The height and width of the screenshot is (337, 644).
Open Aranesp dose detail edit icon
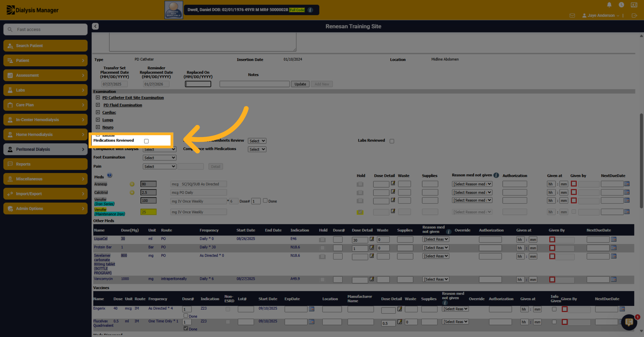coord(393,183)
